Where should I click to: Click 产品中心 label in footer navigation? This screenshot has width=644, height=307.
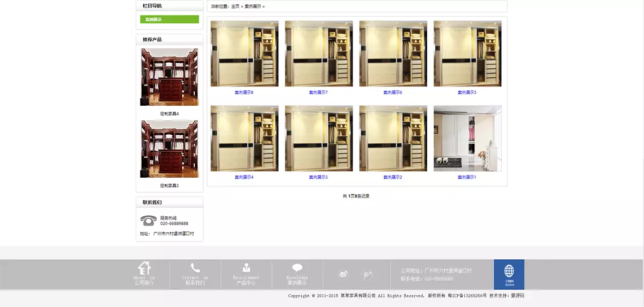coord(246,282)
